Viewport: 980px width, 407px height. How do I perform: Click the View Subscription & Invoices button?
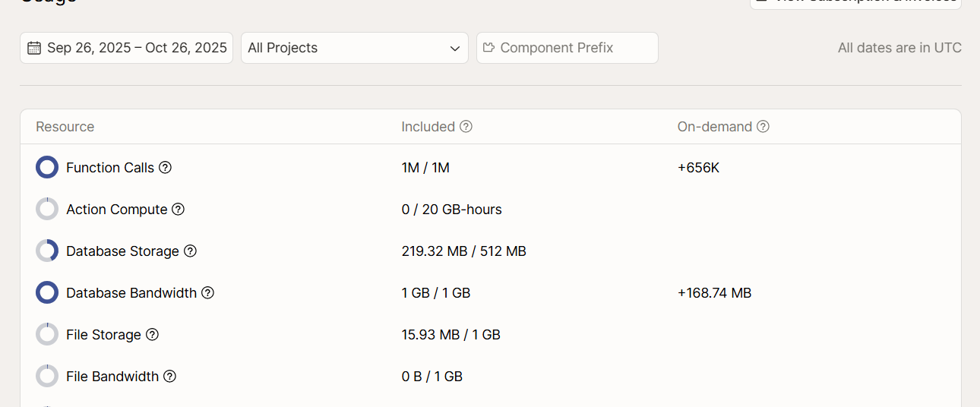[855, 2]
